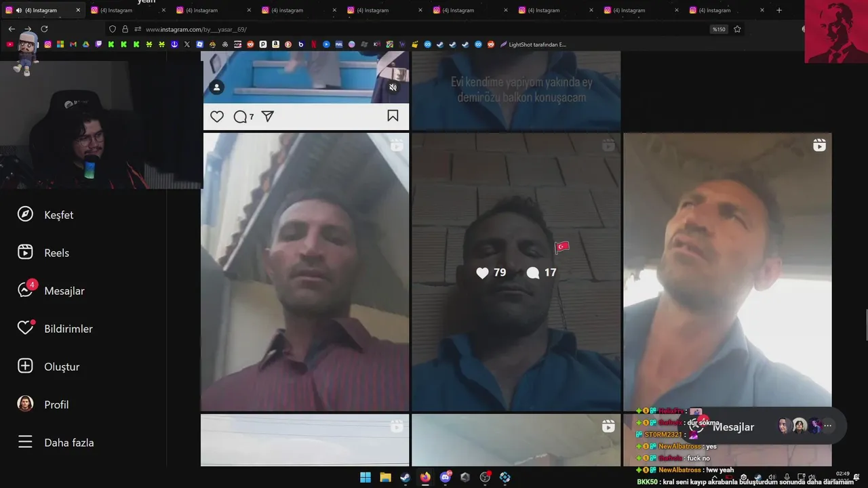Bookmark this page with the star icon
This screenshot has width=868, height=488.
tap(737, 29)
